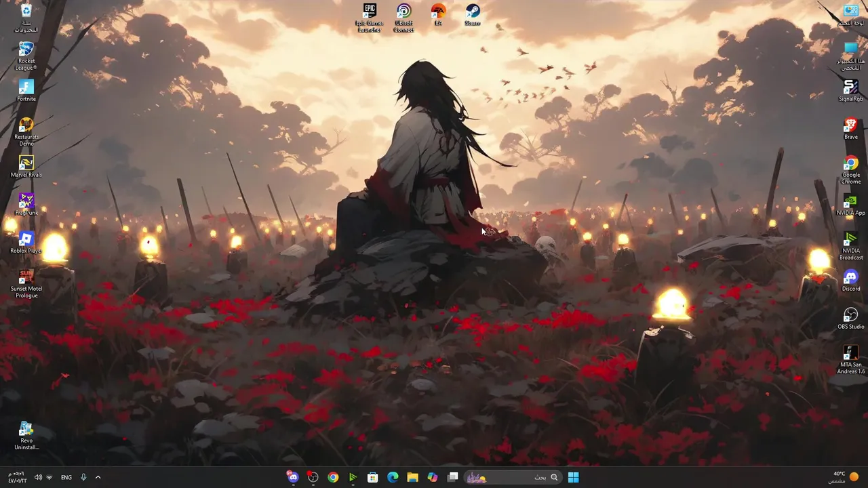Expand the hidden tray icons chevron
Screen dimensions: 868x488
[98, 477]
